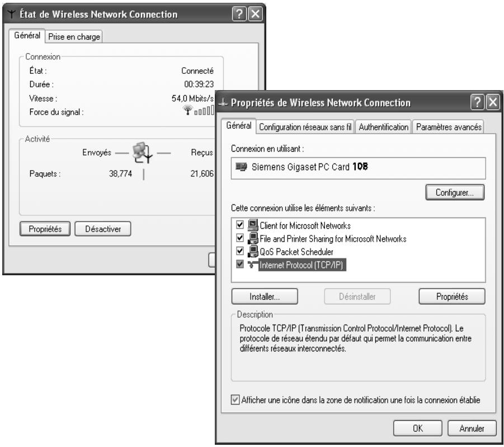Click the icon in Propriétés title bar
This screenshot has width=504, height=447.
223,102
